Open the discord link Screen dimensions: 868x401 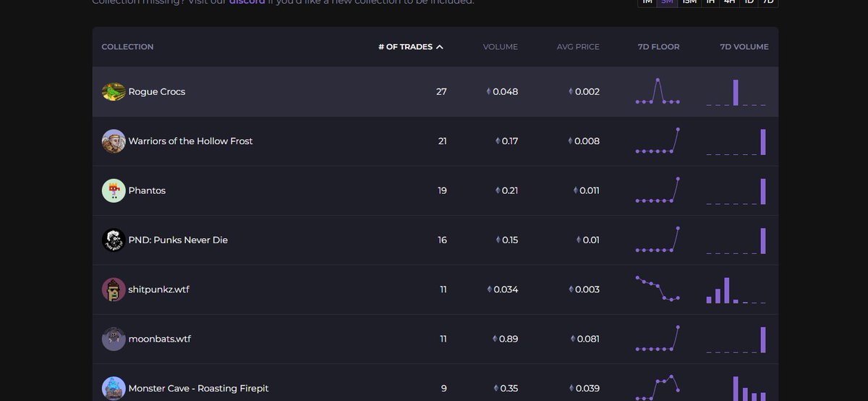tap(247, 2)
